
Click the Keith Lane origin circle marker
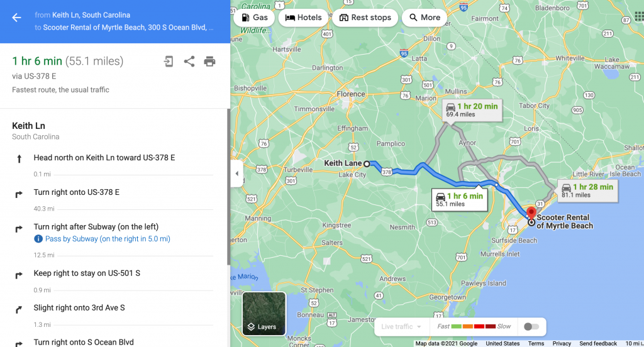(367, 163)
